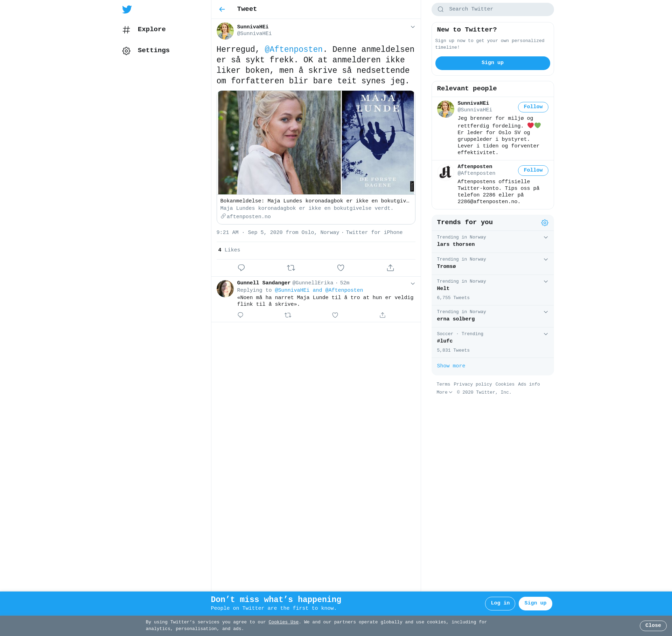Reply to the main tweet
Screen dimensions: 672x636
pyautogui.click(x=241, y=268)
